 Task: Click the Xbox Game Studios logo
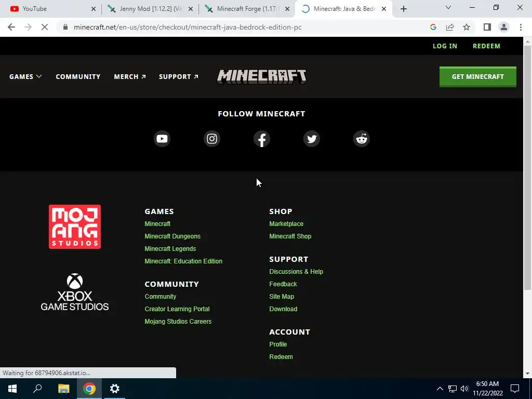tap(75, 292)
